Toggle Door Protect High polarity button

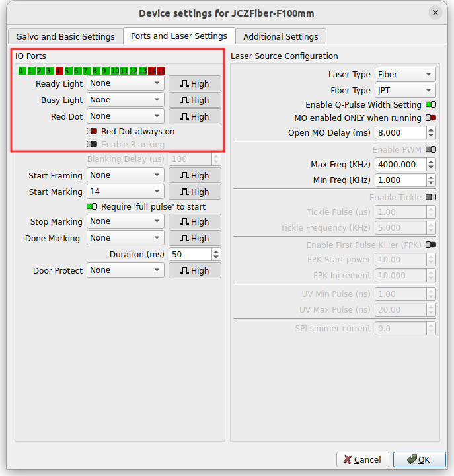point(195,270)
